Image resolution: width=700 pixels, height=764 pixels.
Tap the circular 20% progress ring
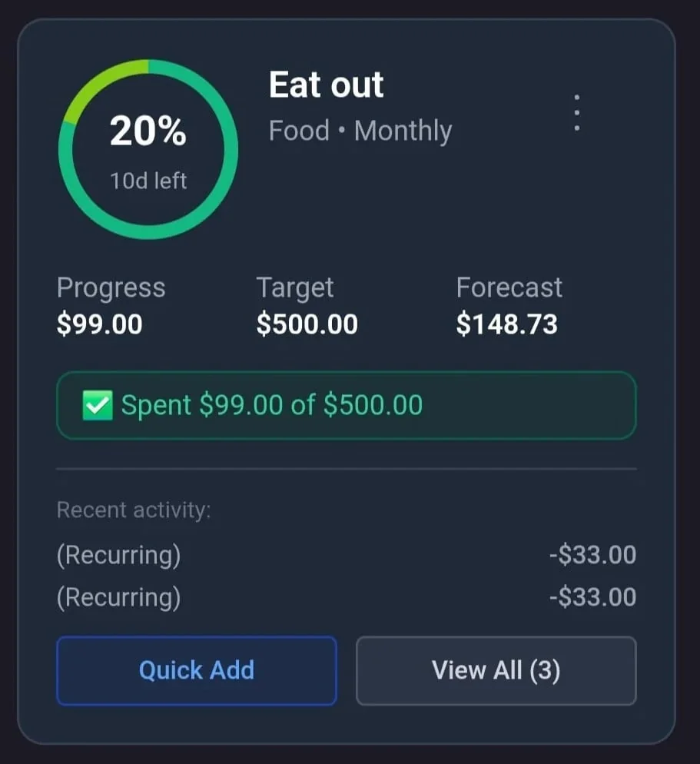pos(148,148)
